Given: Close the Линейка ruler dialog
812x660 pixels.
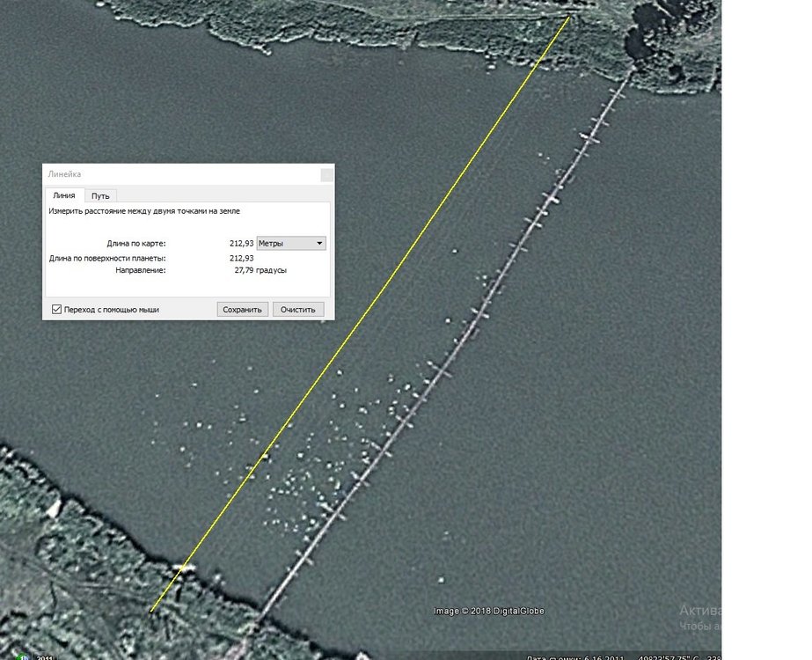Looking at the screenshot, I should click(x=326, y=174).
